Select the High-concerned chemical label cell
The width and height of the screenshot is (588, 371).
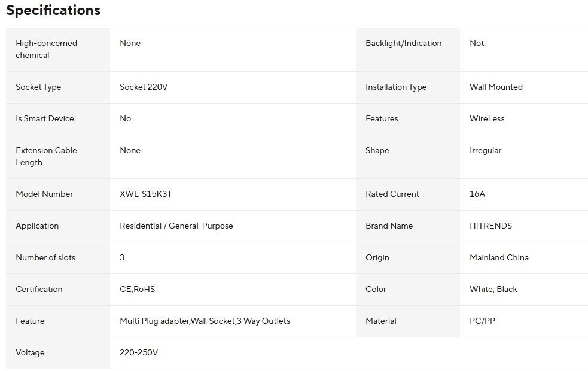pyautogui.click(x=46, y=49)
